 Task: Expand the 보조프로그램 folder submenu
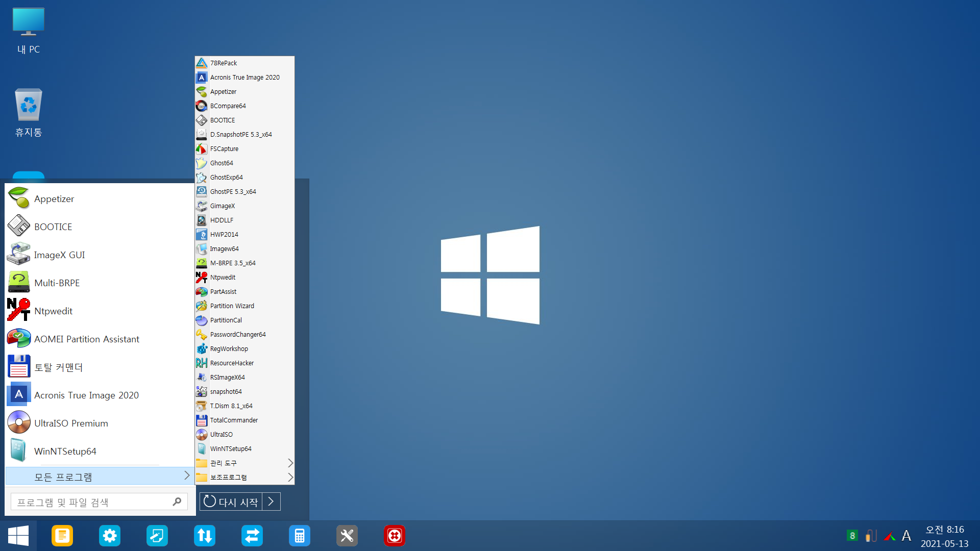click(x=244, y=477)
